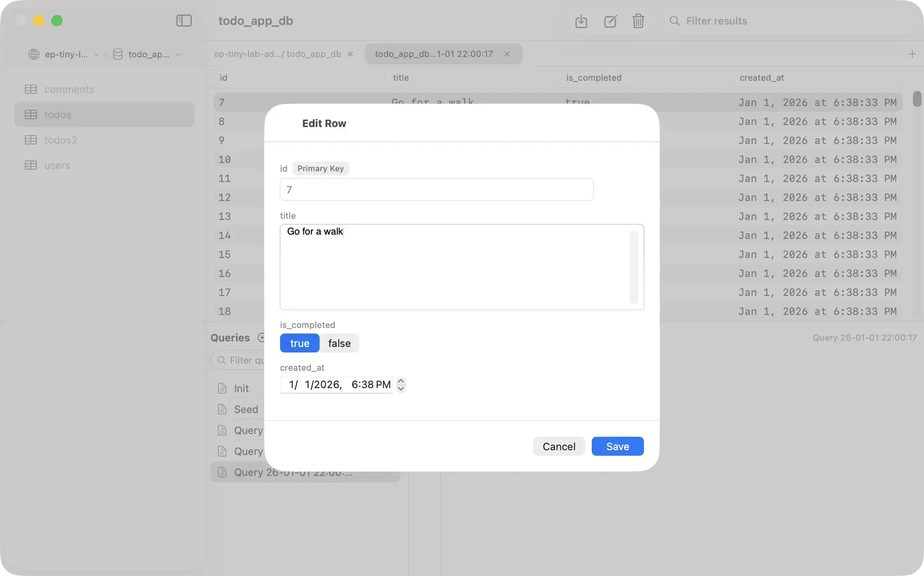Click the Init query document icon
Image resolution: width=924 pixels, height=576 pixels.
coord(222,388)
